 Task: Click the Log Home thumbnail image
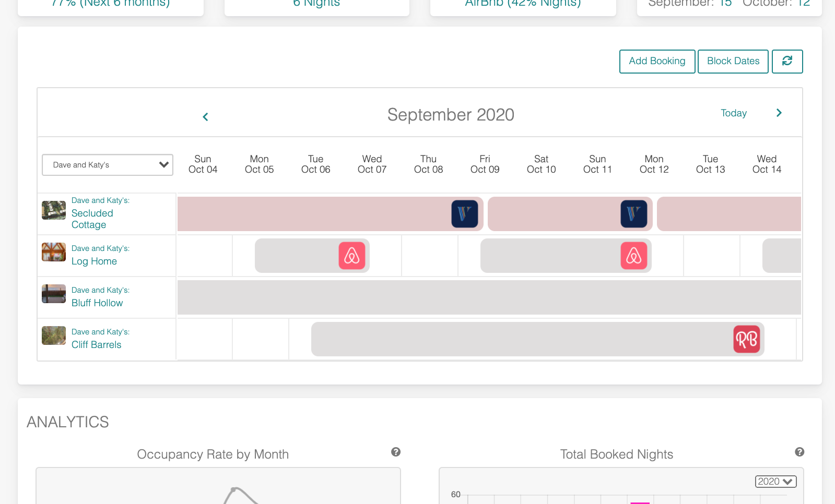click(x=54, y=252)
